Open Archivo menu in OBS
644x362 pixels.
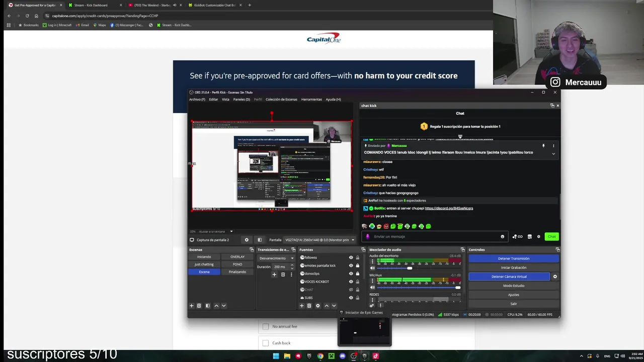pyautogui.click(x=197, y=100)
